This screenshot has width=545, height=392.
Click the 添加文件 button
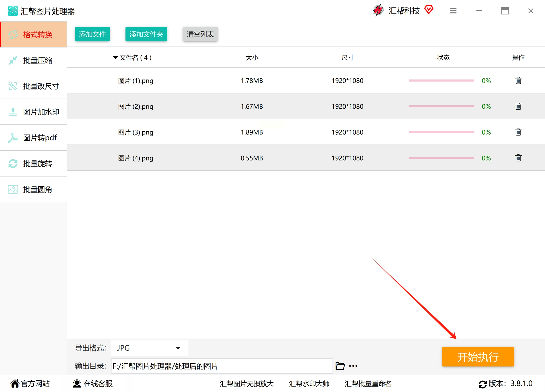(x=92, y=34)
